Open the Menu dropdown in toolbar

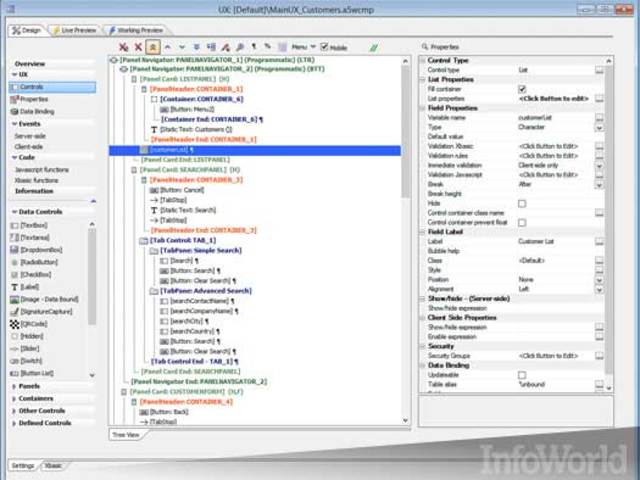[303, 47]
